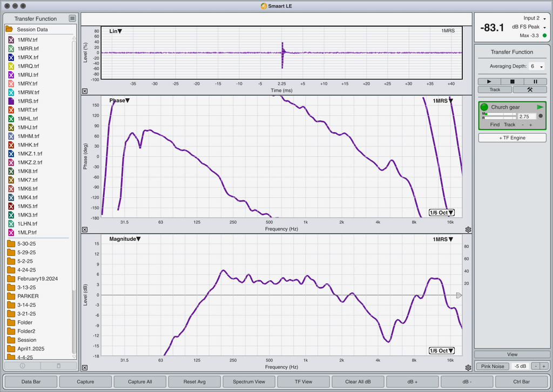Open the magnitude plot settings gear

coord(468,368)
